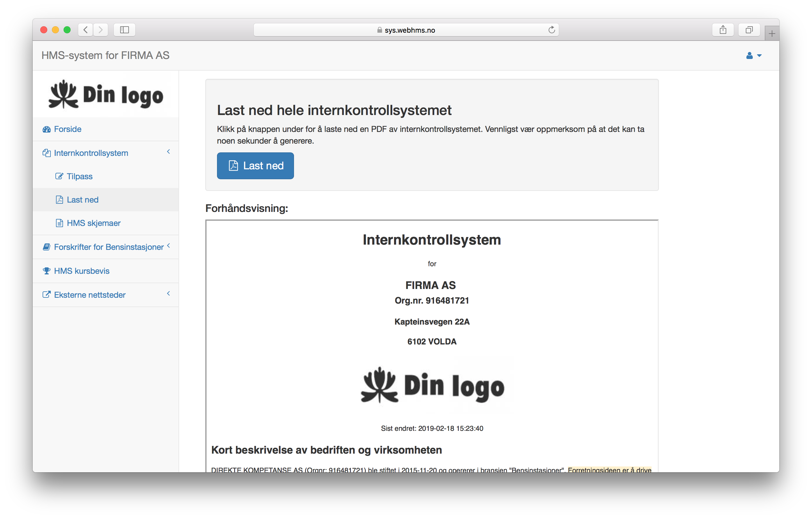This screenshot has width=812, height=519.
Task: Expand Forskrifter for Bensinstasjoner chevron
Action: 168,246
